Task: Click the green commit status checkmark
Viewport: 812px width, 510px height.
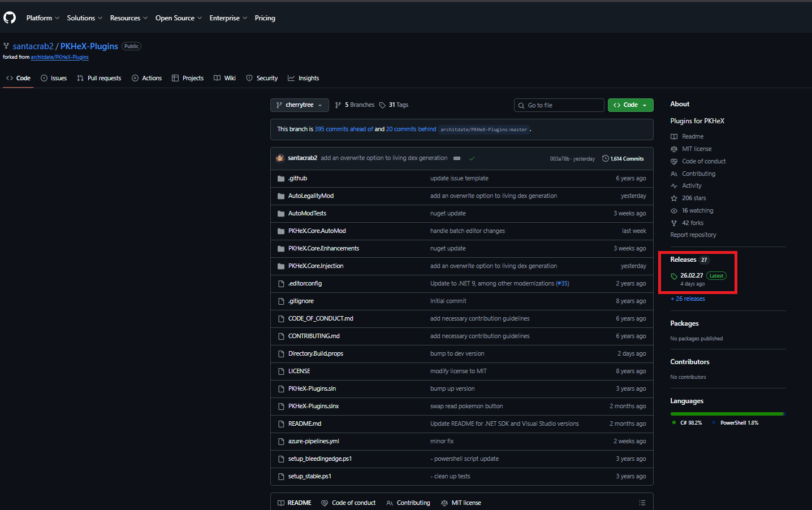Action: pyautogui.click(x=472, y=158)
